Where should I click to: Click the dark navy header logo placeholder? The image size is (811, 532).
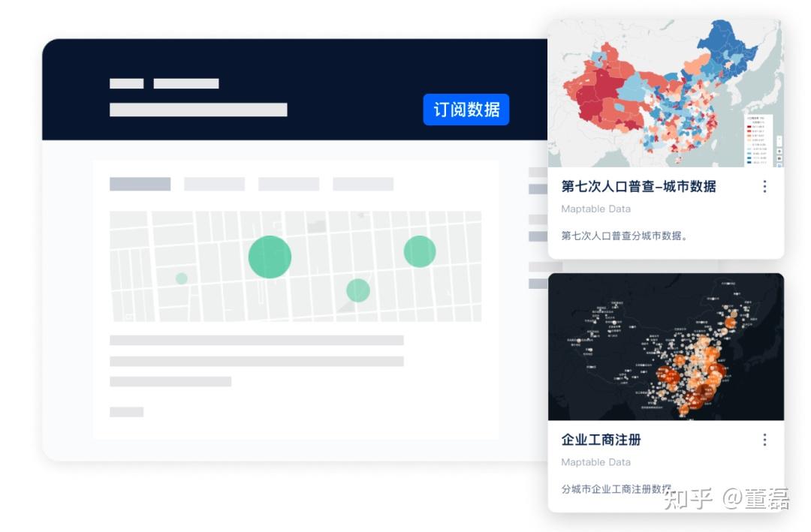coord(127,83)
